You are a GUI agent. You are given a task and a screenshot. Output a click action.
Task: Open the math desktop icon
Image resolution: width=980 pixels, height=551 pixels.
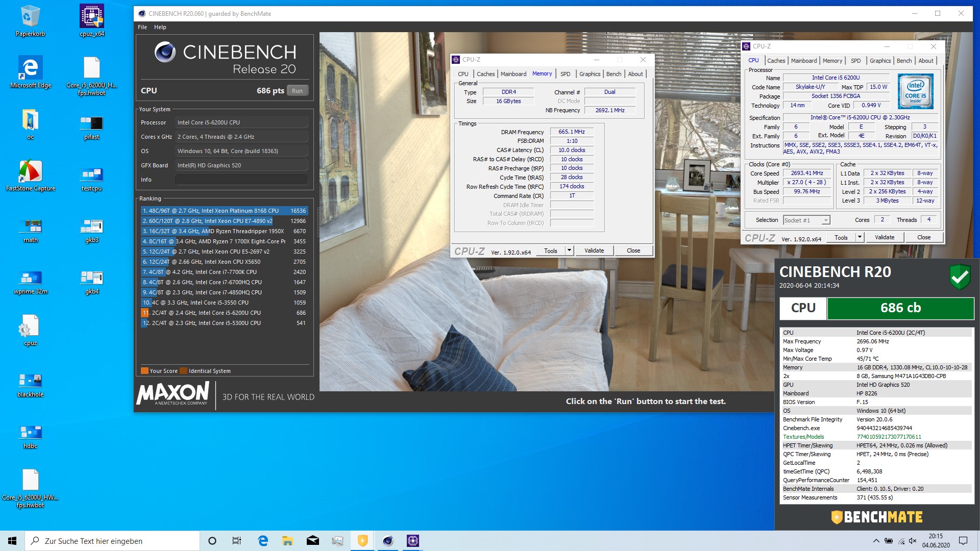click(x=30, y=230)
